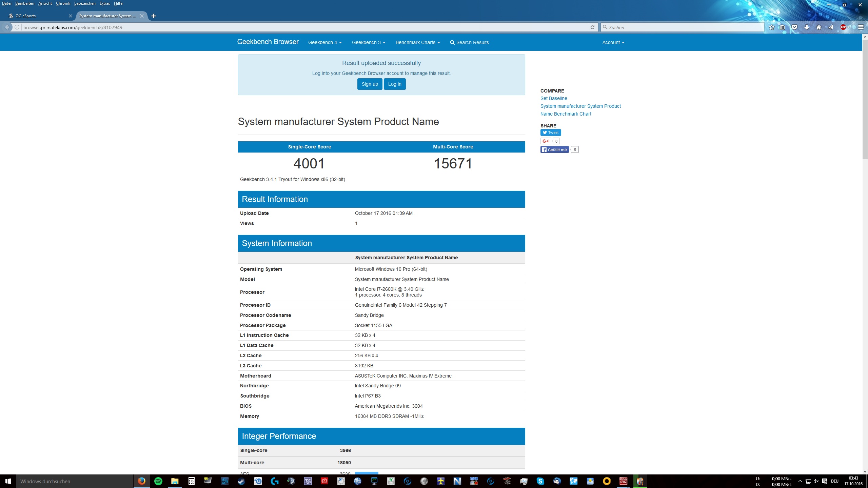This screenshot has height=488, width=868.
Task: Open the Windows Start button
Action: [x=8, y=481]
